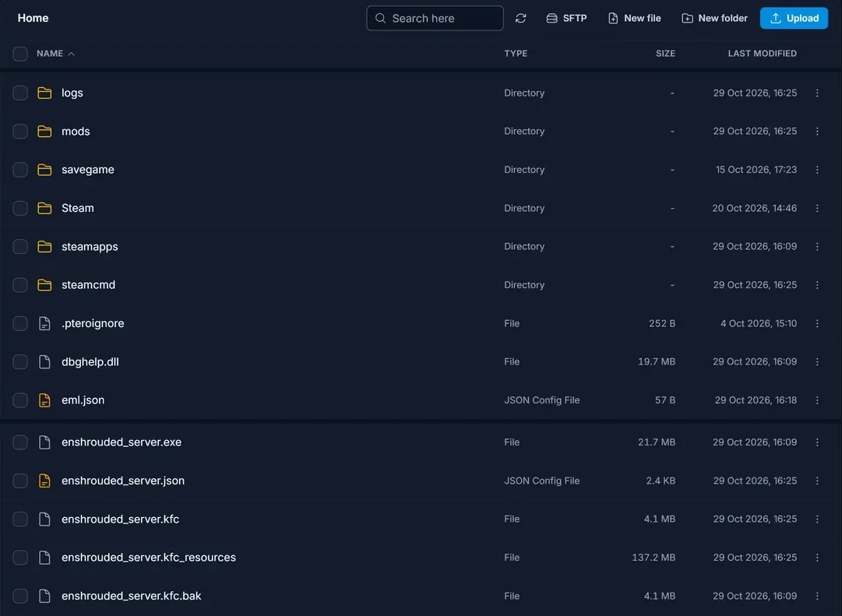The height and width of the screenshot is (616, 842).
Task: Click the SIZE column header
Action: [665, 54]
